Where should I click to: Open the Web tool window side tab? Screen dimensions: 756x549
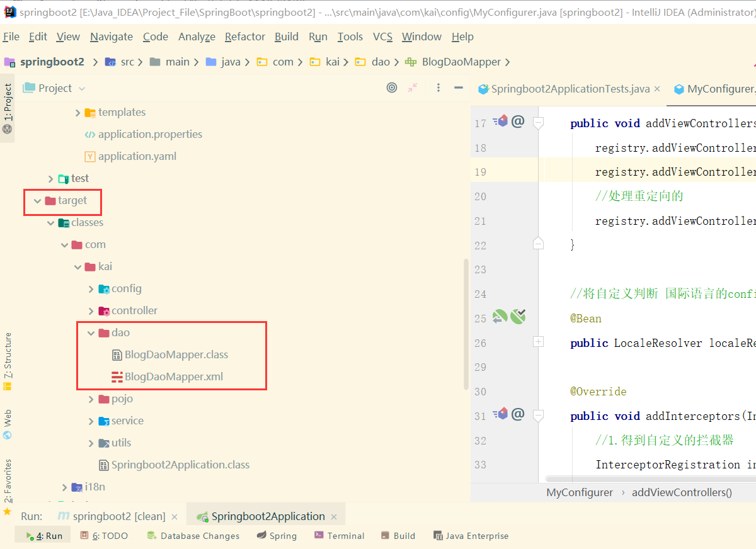[x=8, y=424]
